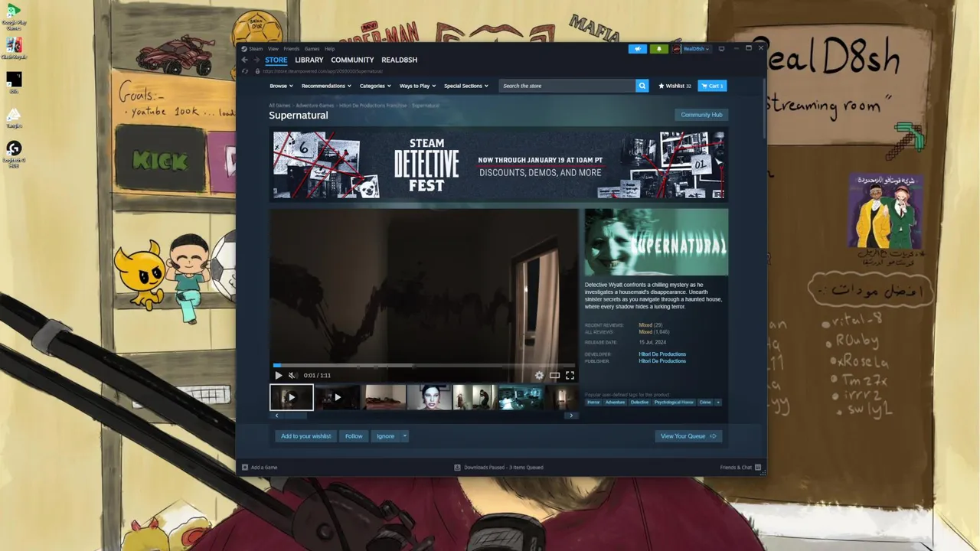The height and width of the screenshot is (551, 980).
Task: Follow the Supernatural game
Action: [x=354, y=436]
